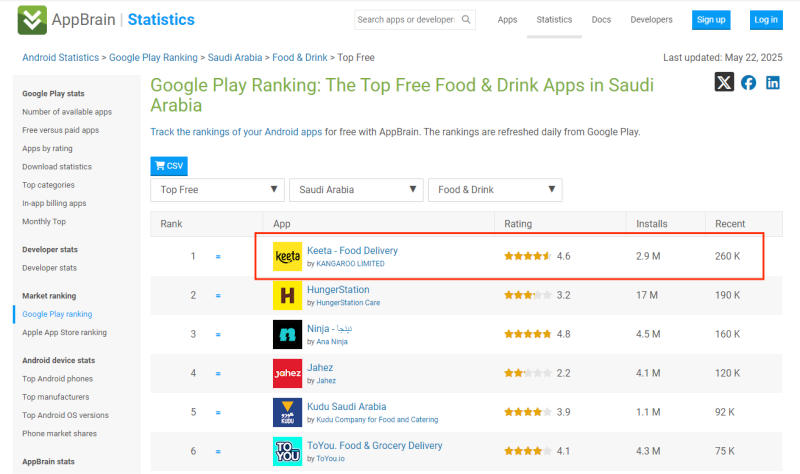Click the HungerStation app icon
This screenshot has height=474, width=800.
287,295
